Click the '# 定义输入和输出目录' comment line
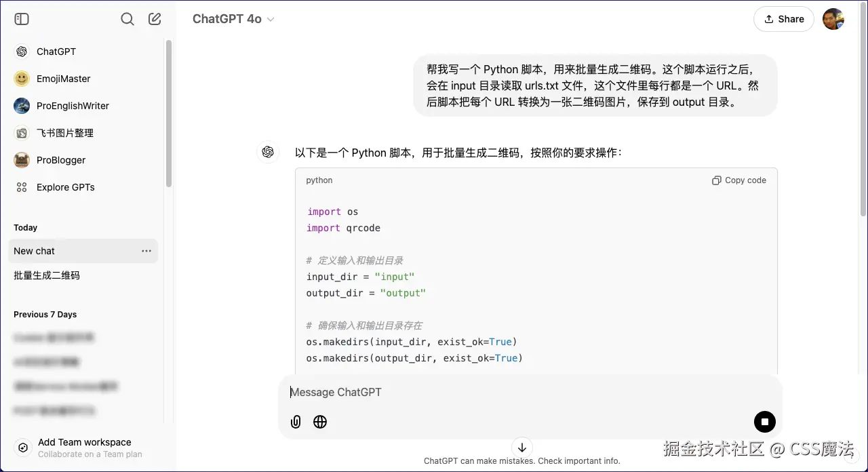Viewport: 868px width, 472px height. tap(355, 260)
